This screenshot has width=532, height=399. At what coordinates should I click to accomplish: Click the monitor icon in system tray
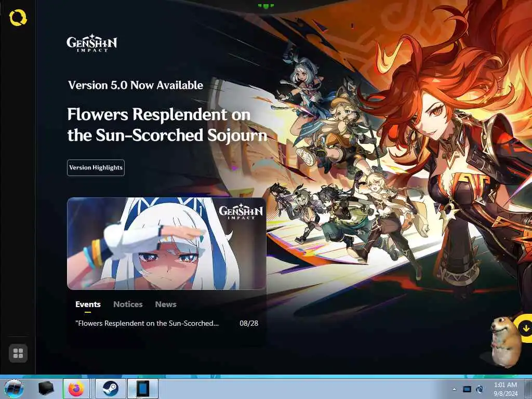coord(467,389)
